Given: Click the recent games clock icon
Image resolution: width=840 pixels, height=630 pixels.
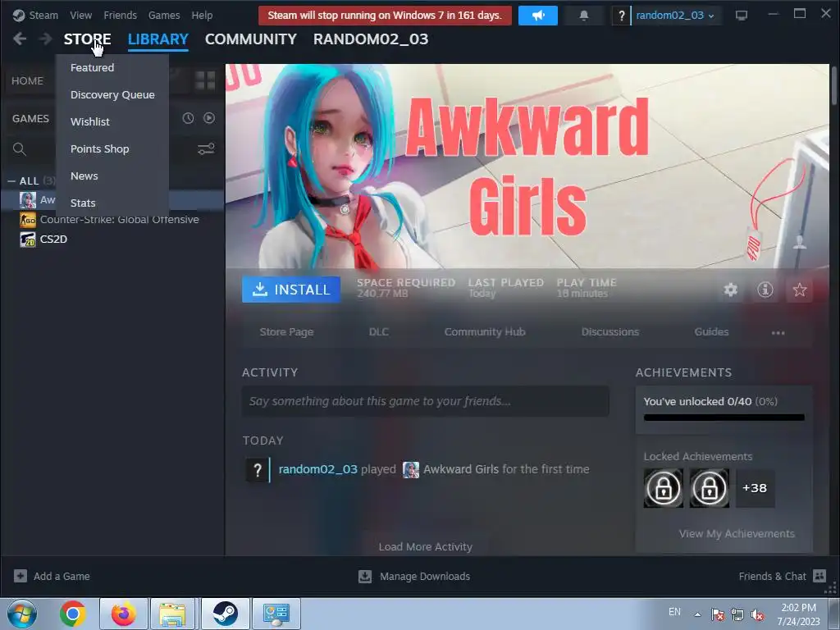Looking at the screenshot, I should click(188, 118).
